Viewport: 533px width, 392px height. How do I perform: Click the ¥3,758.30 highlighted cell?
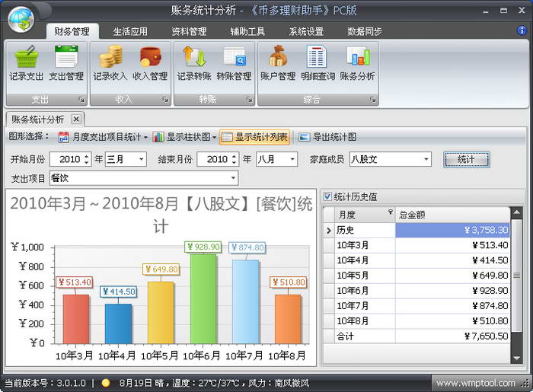(x=452, y=230)
